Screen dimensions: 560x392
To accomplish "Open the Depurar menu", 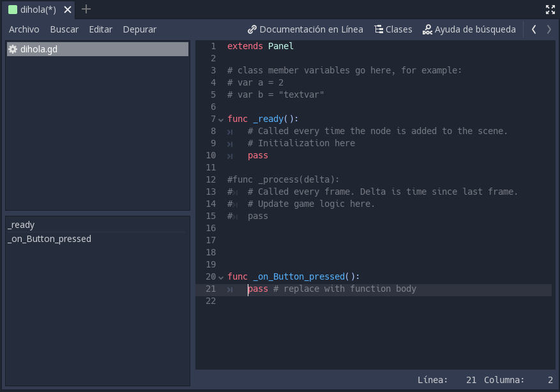I will pos(139,29).
